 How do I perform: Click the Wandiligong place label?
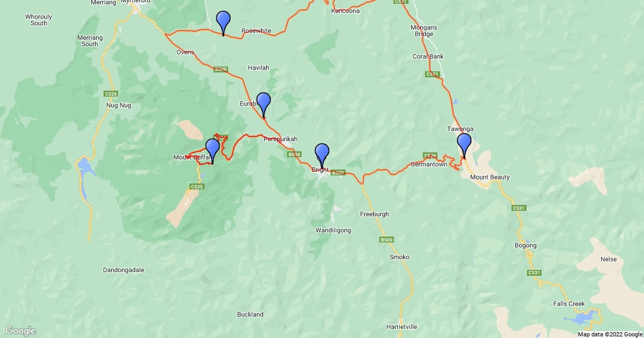tap(333, 230)
